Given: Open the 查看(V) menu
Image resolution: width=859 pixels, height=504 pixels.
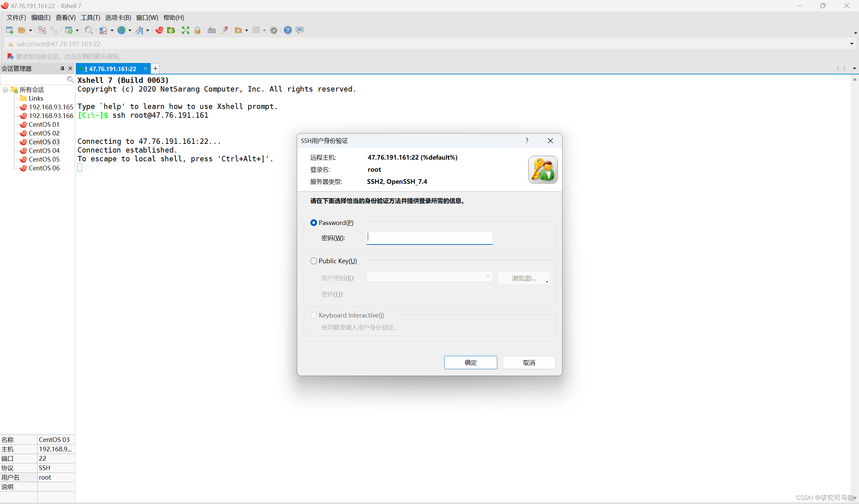Looking at the screenshot, I should 65,17.
